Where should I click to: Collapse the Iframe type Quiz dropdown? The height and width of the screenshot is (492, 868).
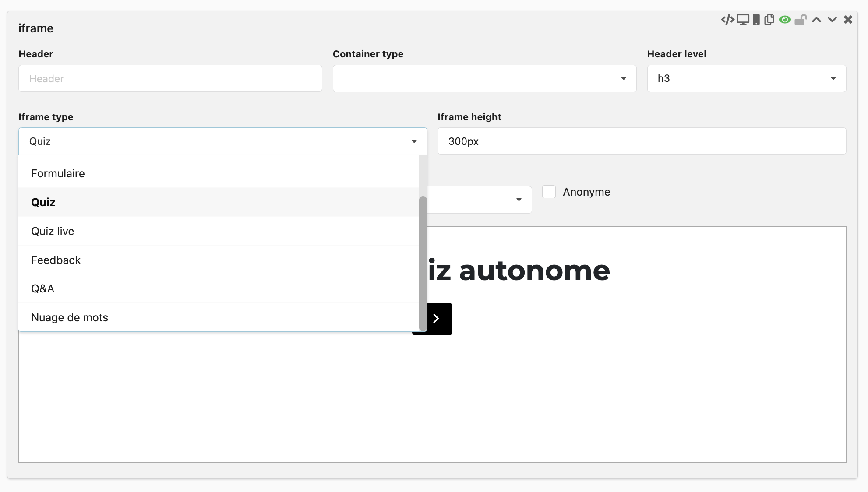tap(222, 141)
